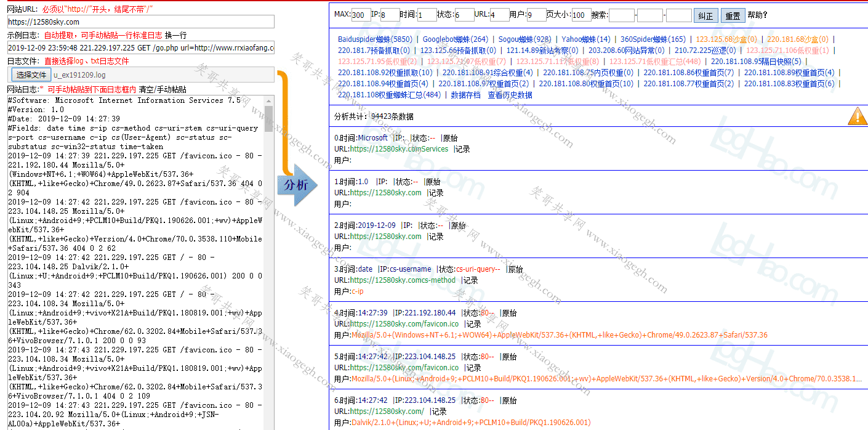Open 220.181.108.77权重首页(2) link
The width and height of the screenshot is (868, 430).
tap(689, 83)
